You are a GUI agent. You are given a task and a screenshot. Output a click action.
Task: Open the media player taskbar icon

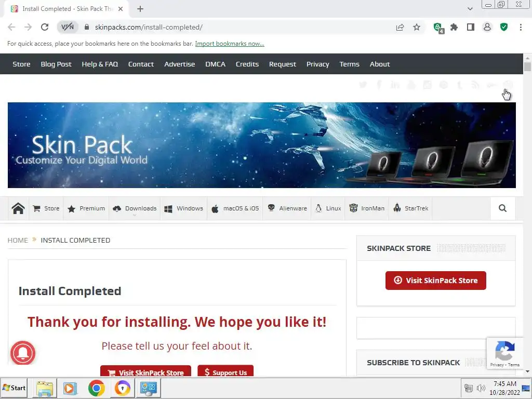tap(71, 388)
